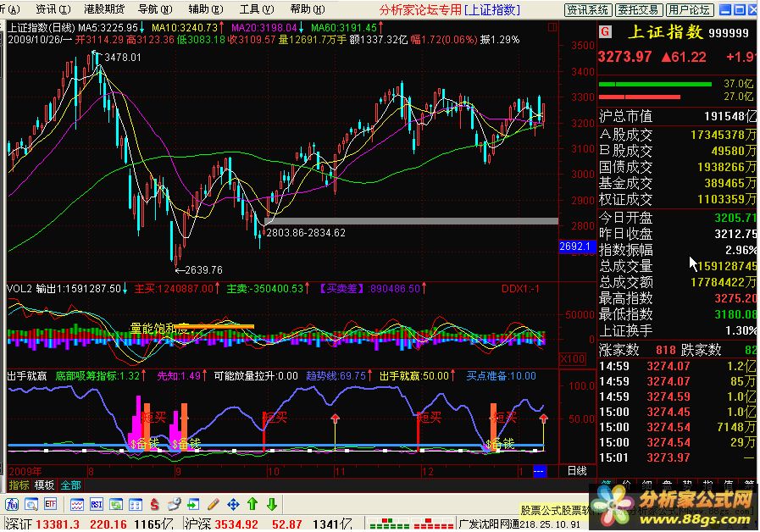Select the 指 tab in right panel
760x532 pixels.
[x=707, y=483]
